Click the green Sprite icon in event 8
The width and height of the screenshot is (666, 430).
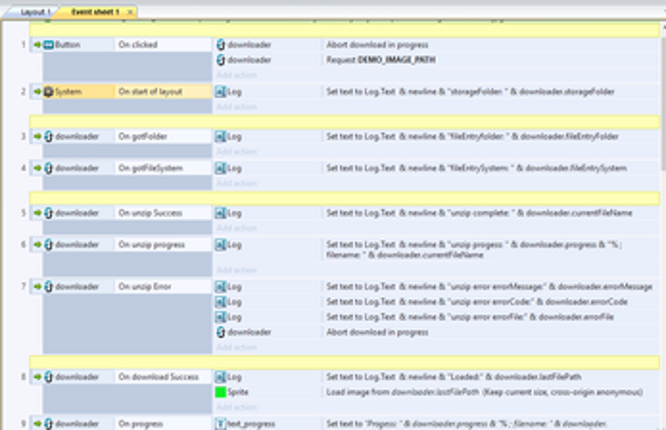click(x=220, y=392)
